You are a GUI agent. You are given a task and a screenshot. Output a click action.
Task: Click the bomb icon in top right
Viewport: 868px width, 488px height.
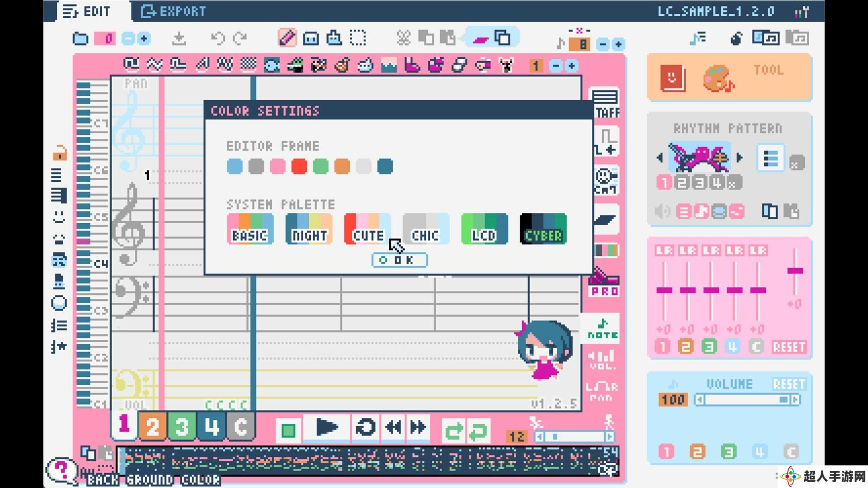(736, 38)
